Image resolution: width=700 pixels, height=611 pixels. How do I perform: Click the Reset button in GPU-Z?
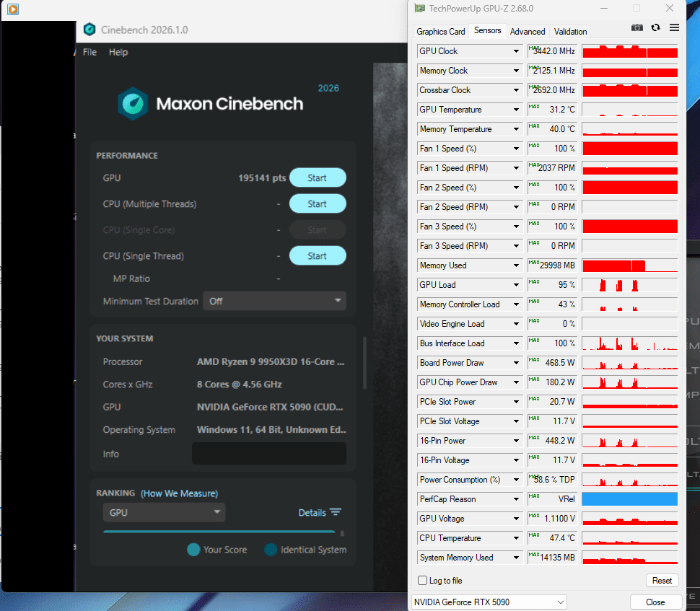[x=662, y=580]
